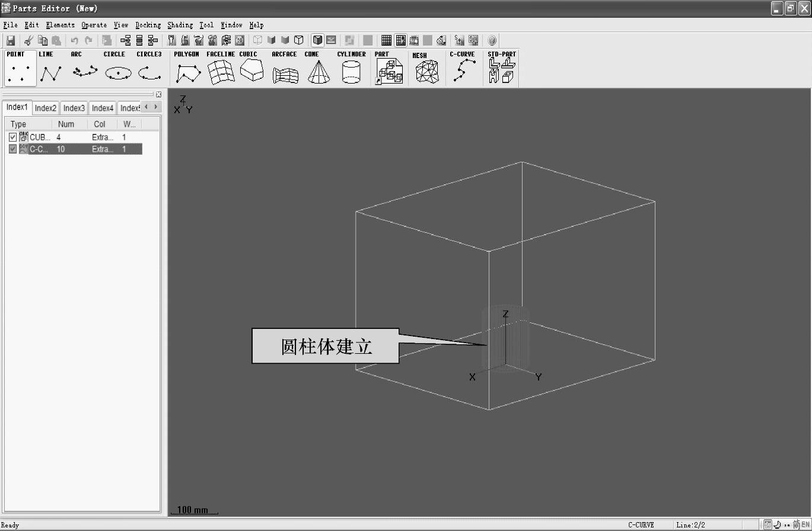This screenshot has height=531, width=812.
Task: Switch to the Index2 tab
Action: point(46,108)
